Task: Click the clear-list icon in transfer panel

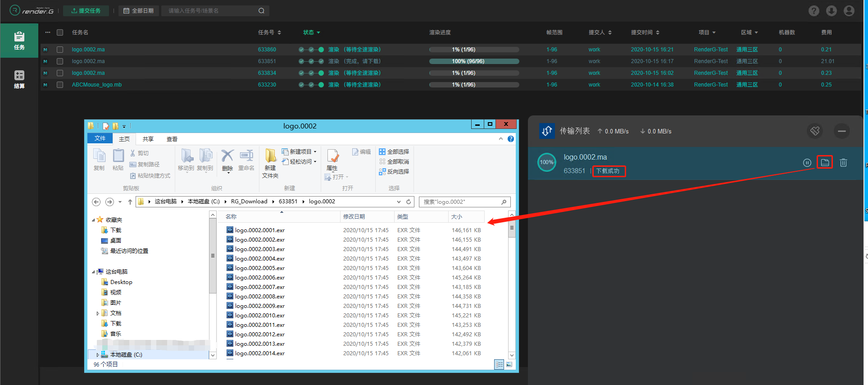Action: click(815, 131)
